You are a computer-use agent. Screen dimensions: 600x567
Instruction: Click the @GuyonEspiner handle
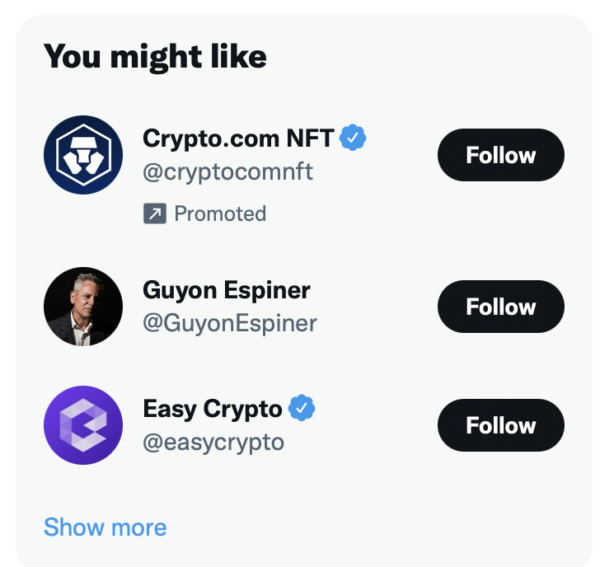point(230,324)
